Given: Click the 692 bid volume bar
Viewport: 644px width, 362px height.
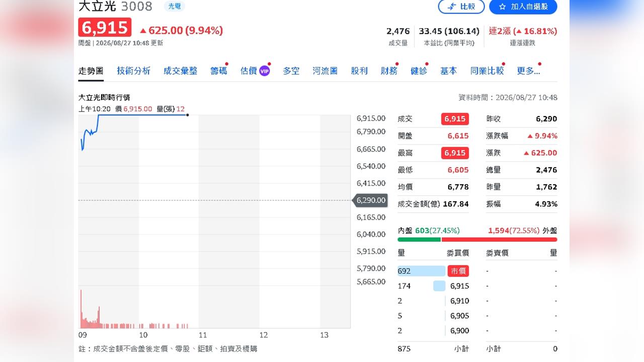Looking at the screenshot, I should click(x=421, y=271).
